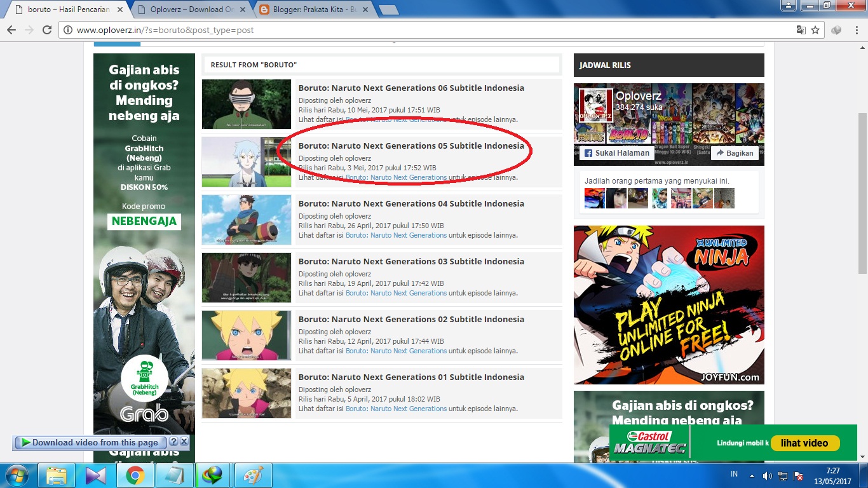The width and height of the screenshot is (868, 488).
Task: Click the GrabHitch sidebar advertisement
Action: (x=144, y=244)
